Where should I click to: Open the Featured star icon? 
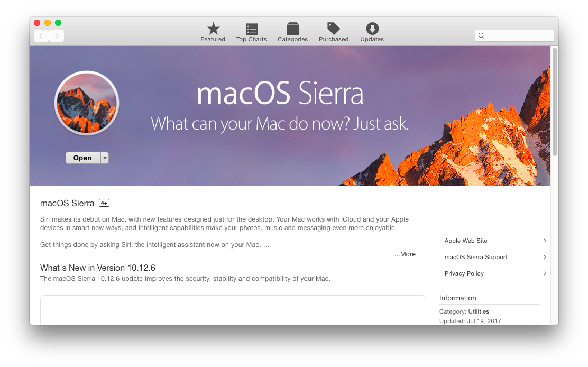[x=213, y=29]
